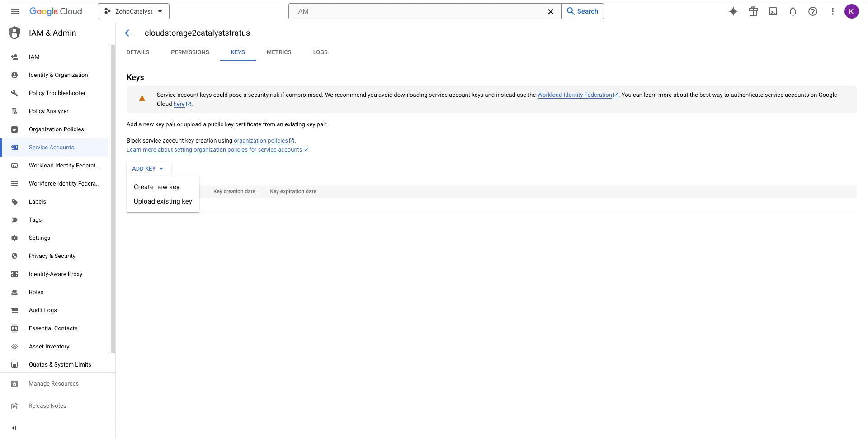Click the Identity & Organization icon
This screenshot has width=868, height=438.
(14, 75)
